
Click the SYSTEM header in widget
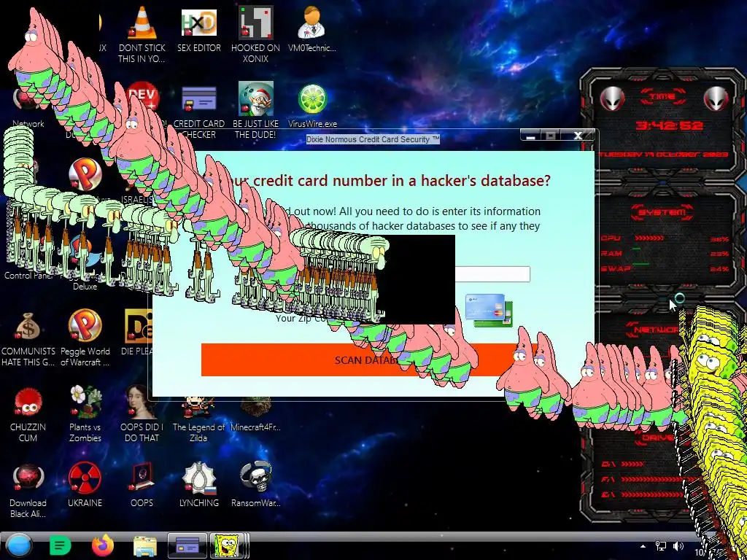662,212
